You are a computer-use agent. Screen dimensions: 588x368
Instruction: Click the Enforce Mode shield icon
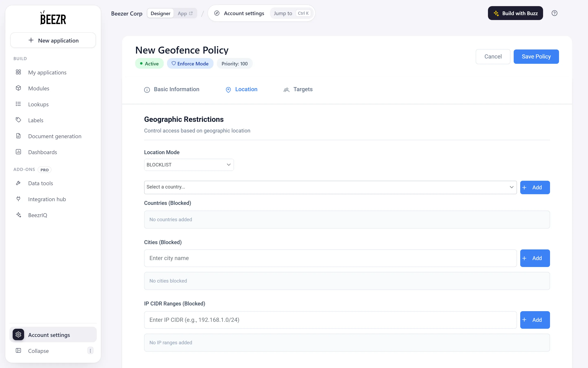(174, 63)
